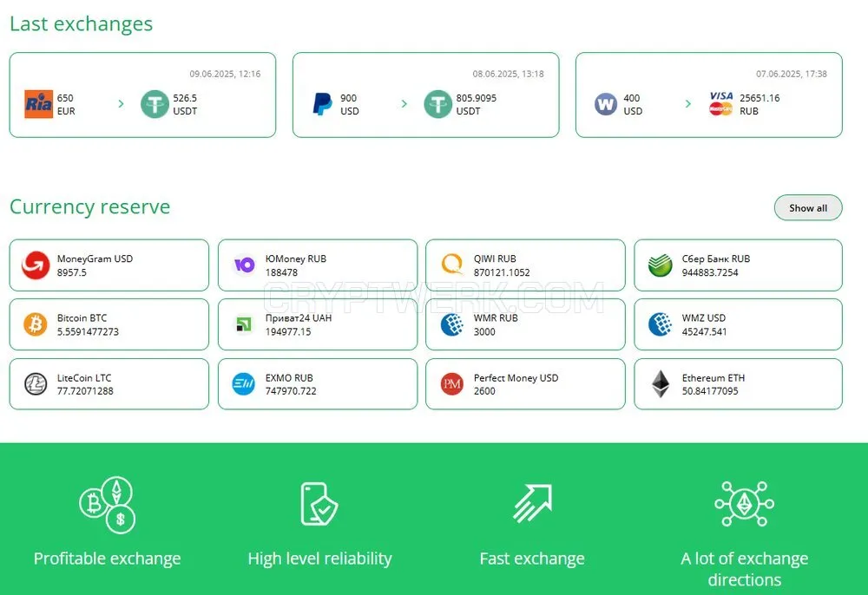Click the EXMO RUB logo icon
Image resolution: width=868 pixels, height=595 pixels.
244,383
